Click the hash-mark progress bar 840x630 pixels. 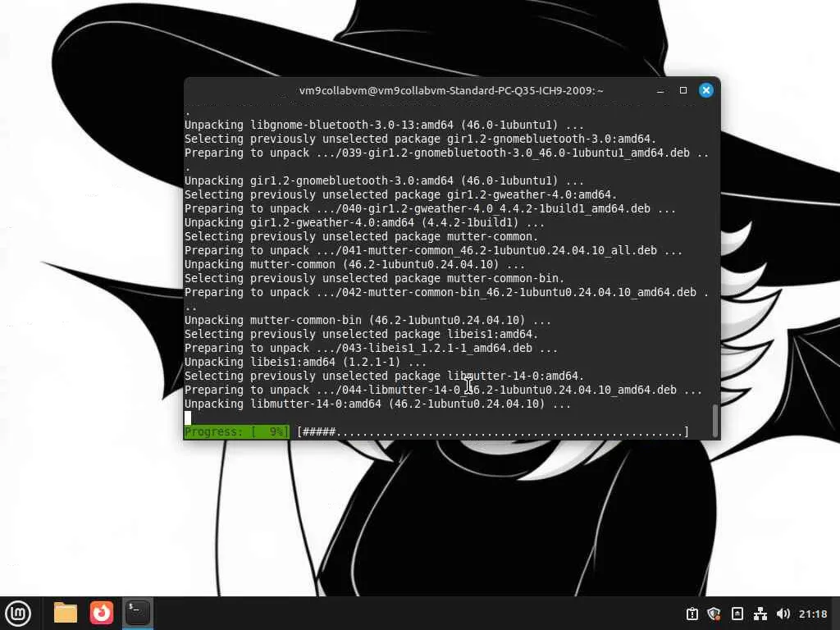tap(493, 431)
